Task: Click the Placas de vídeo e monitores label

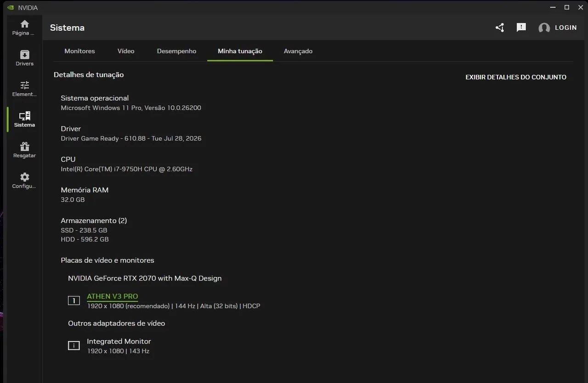Action: (107, 260)
